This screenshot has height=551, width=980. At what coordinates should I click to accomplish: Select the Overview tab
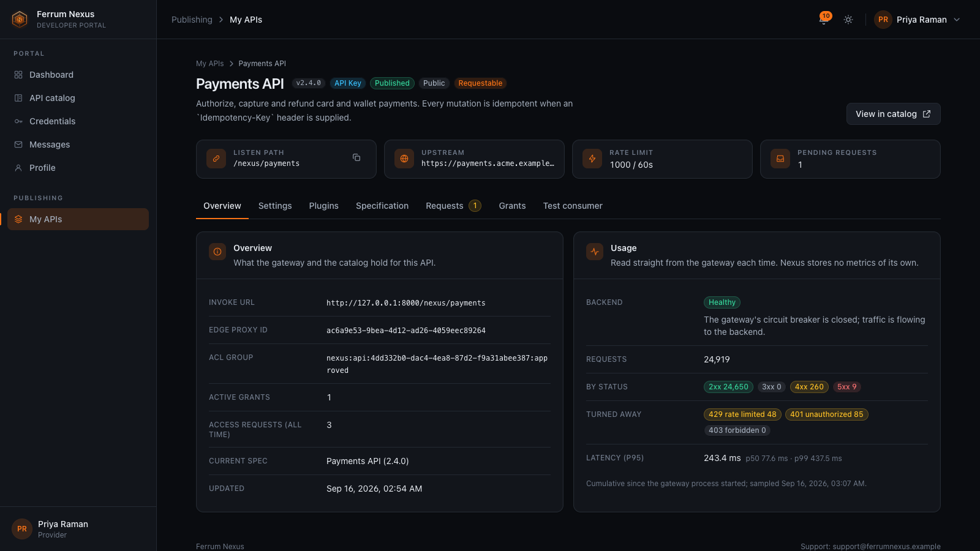point(222,206)
